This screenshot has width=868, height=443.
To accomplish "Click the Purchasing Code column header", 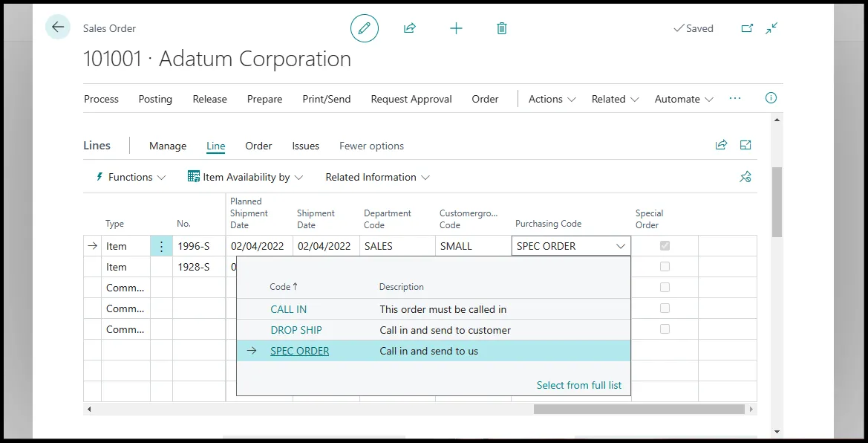I will (x=548, y=224).
